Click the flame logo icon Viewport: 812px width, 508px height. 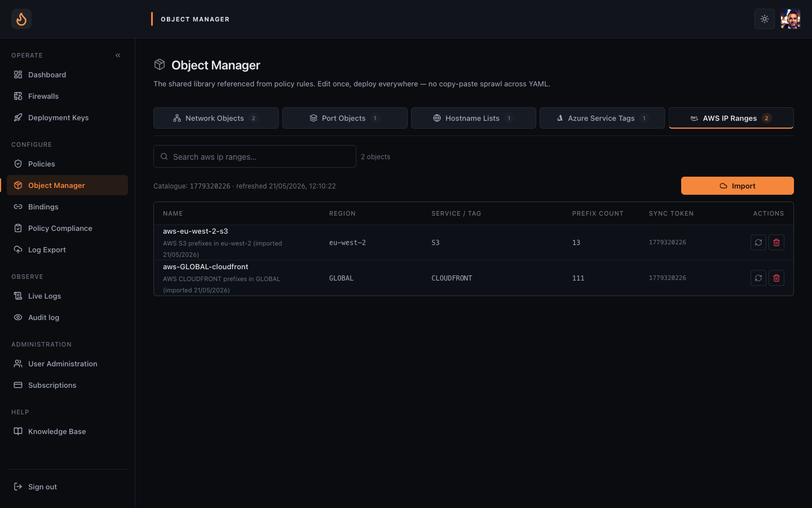point(21,19)
